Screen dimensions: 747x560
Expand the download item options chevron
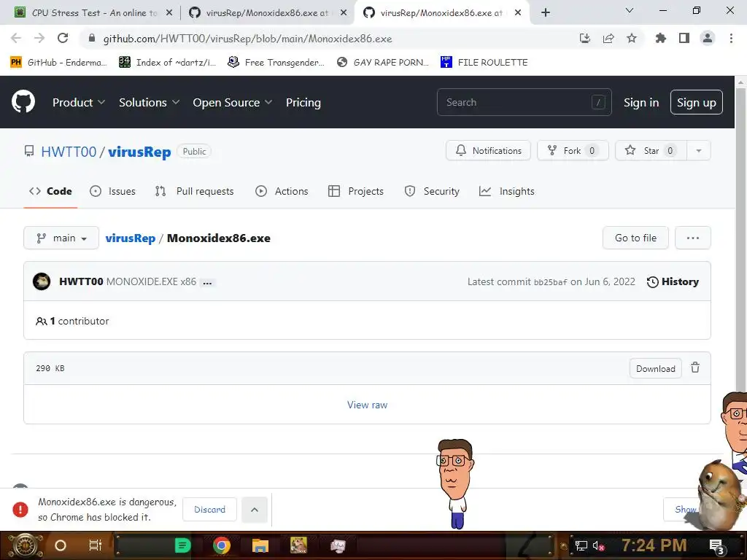point(255,510)
